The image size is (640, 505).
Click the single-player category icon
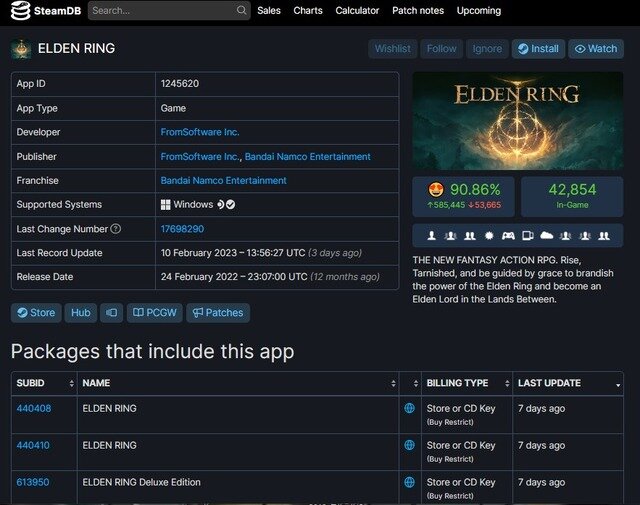coord(431,236)
